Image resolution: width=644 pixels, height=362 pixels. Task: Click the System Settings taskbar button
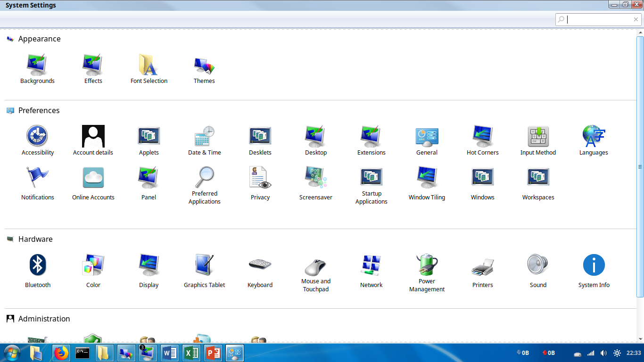coord(235,353)
